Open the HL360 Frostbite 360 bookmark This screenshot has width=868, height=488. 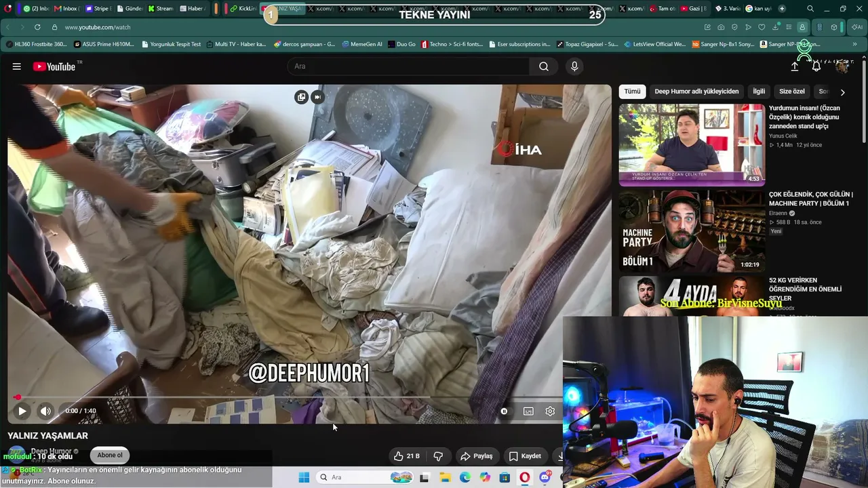pyautogui.click(x=36, y=44)
